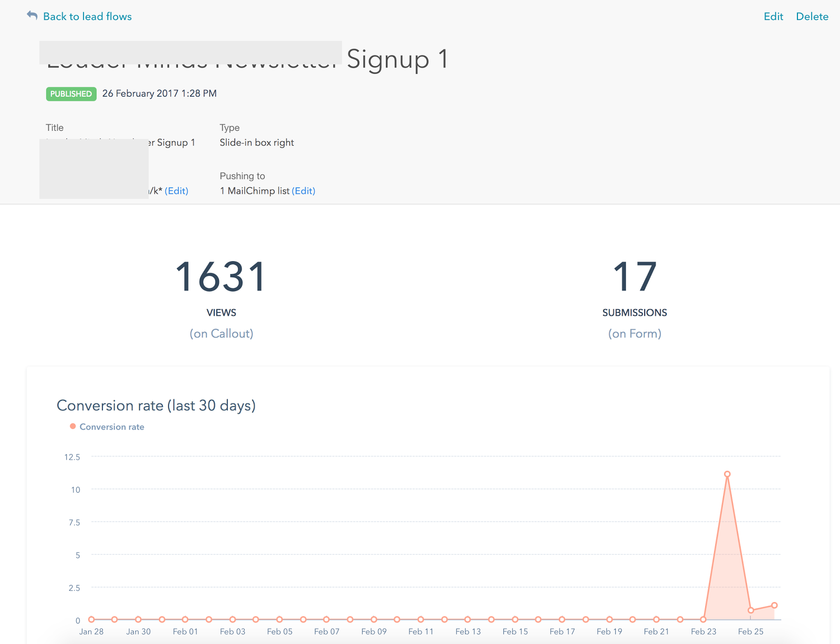Screen dimensions: 840x644
Task: Click the 1631 views count
Action: pyautogui.click(x=221, y=277)
